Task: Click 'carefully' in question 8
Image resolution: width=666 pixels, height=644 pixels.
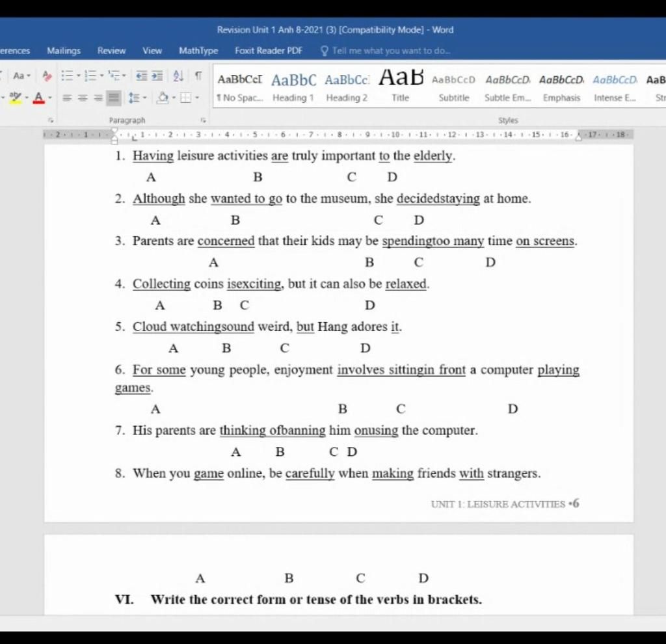Action: point(310,473)
